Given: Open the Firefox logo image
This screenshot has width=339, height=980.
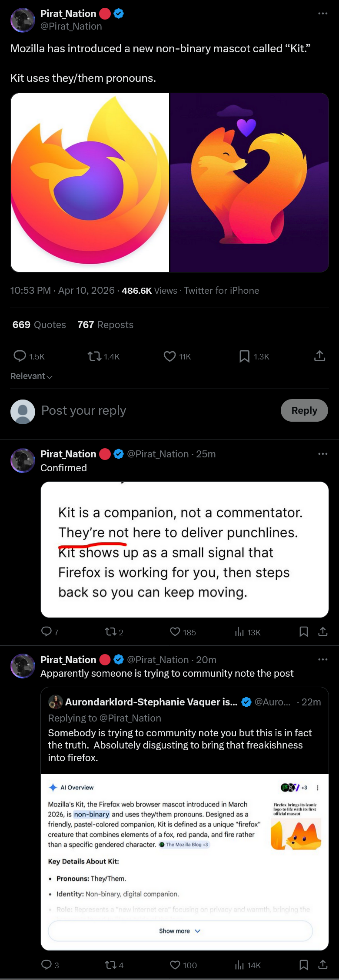Looking at the screenshot, I should tap(90, 182).
